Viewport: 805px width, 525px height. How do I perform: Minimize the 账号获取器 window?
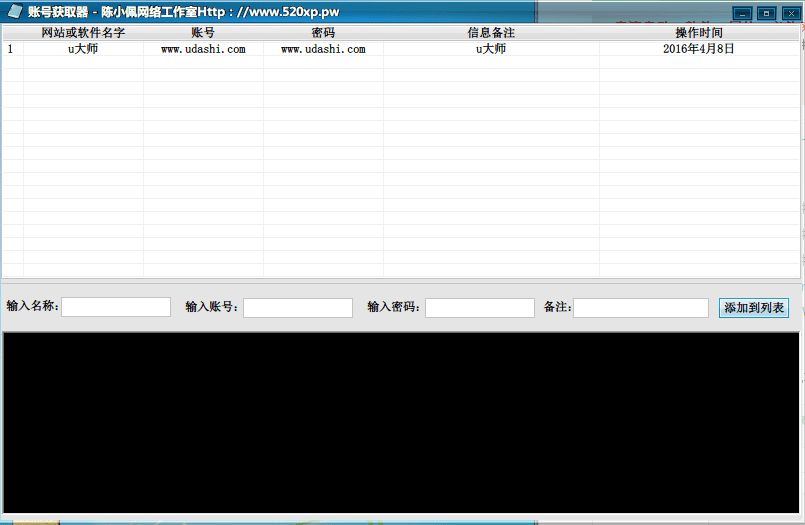pyautogui.click(x=741, y=13)
